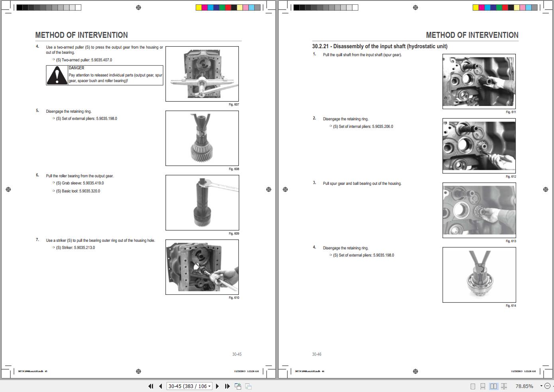The height and width of the screenshot is (392, 554).
Task: Click the zoom out minus button
Action: click(x=547, y=386)
